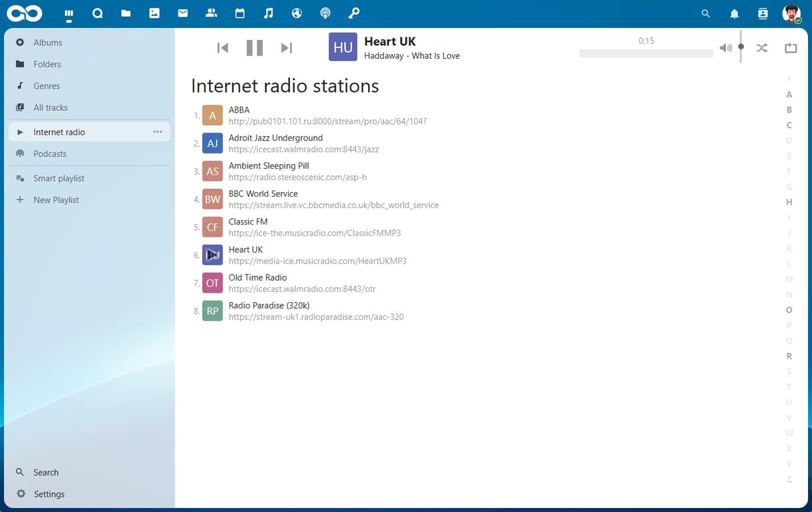Image resolution: width=812 pixels, height=512 pixels.
Task: Mute the volume speaker icon
Action: (725, 48)
